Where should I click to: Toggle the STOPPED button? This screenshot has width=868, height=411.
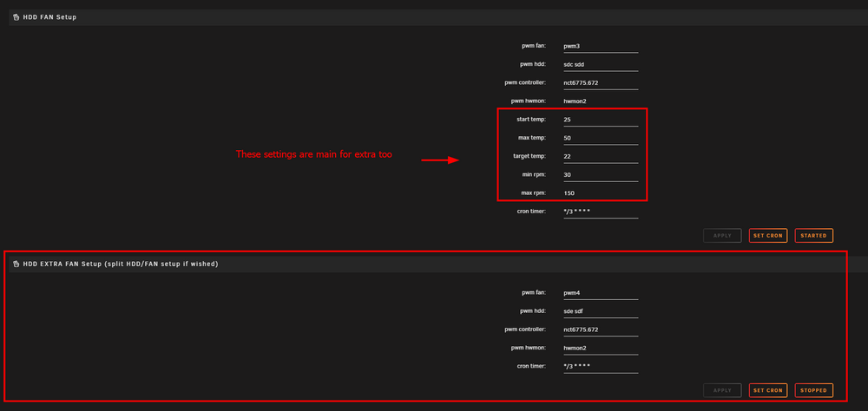click(814, 390)
